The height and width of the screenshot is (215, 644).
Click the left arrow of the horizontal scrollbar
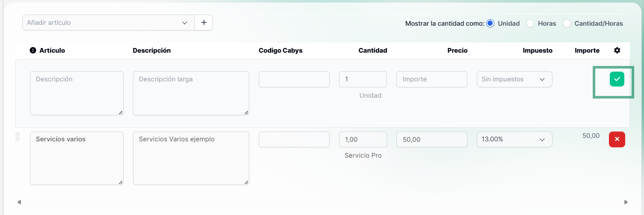pos(19,202)
